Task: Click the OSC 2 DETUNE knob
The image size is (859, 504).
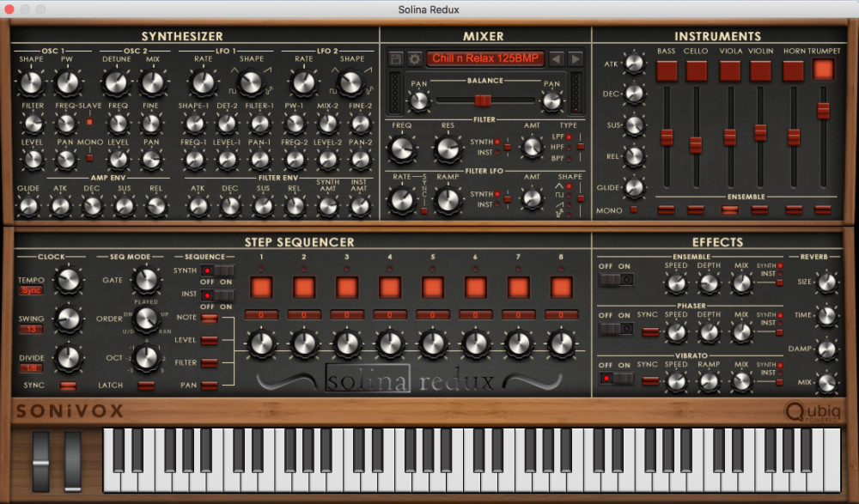Action: pyautogui.click(x=116, y=82)
